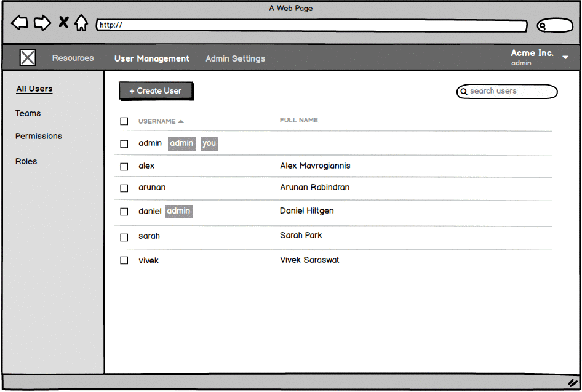Select All Users in the sidebar
The height and width of the screenshot is (392, 582).
point(34,89)
